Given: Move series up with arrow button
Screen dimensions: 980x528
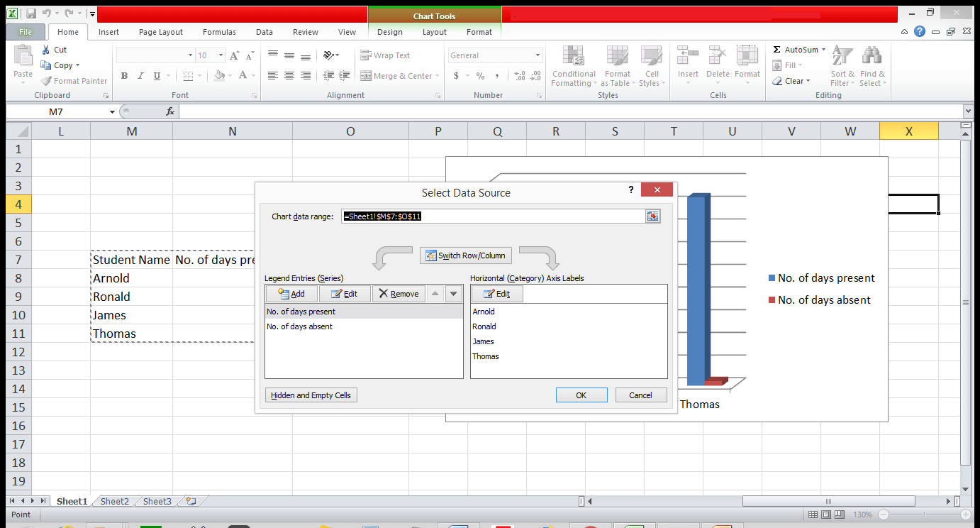Looking at the screenshot, I should tap(435, 294).
